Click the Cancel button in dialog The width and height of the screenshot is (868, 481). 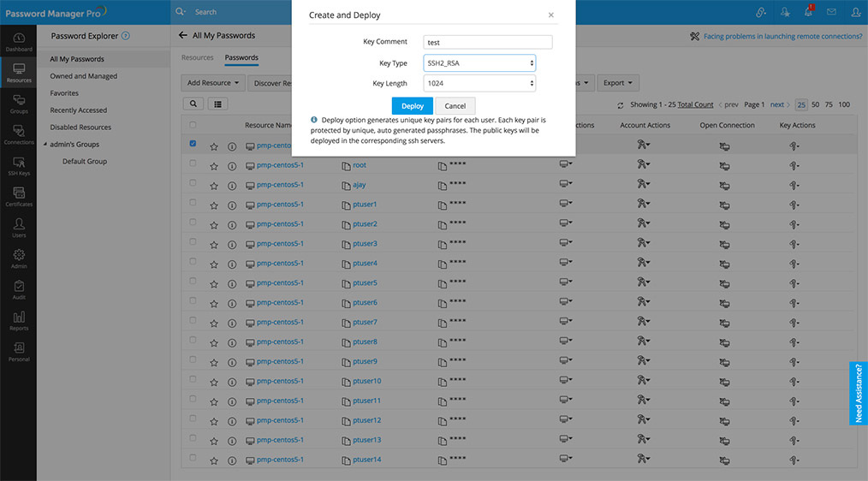(455, 106)
